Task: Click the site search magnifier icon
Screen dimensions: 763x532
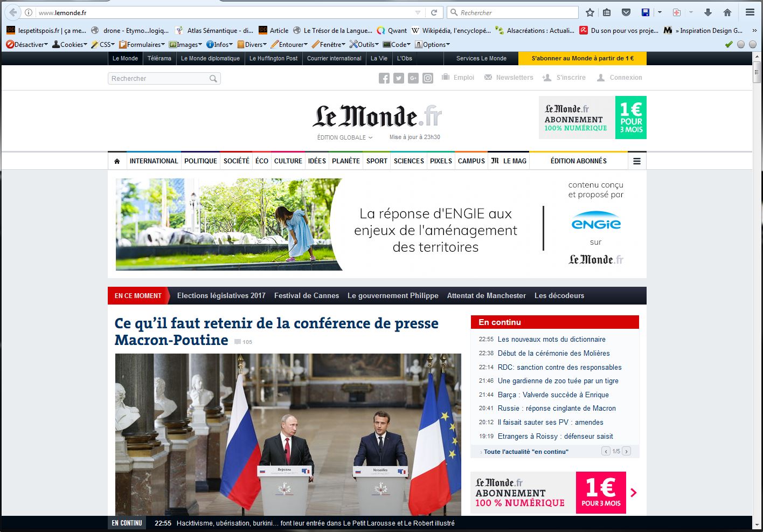Action: (x=213, y=79)
